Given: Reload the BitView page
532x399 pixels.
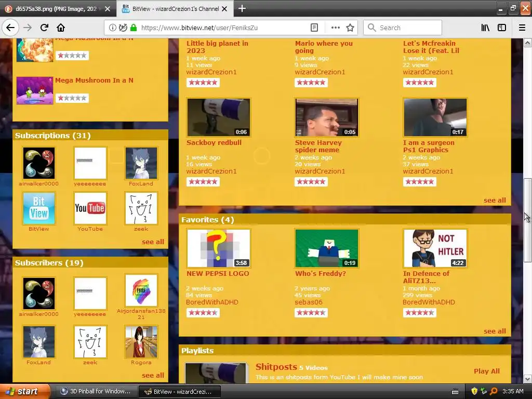Looking at the screenshot, I should [x=44, y=28].
